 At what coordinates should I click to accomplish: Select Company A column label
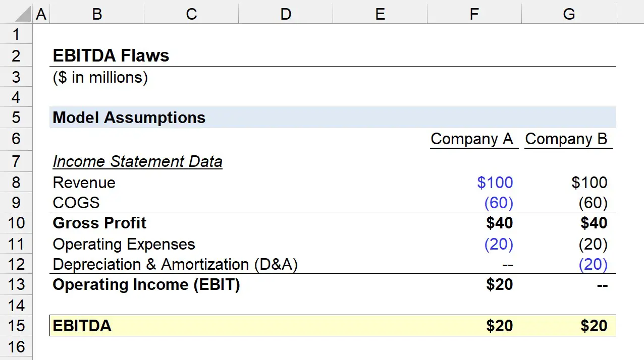(x=472, y=139)
